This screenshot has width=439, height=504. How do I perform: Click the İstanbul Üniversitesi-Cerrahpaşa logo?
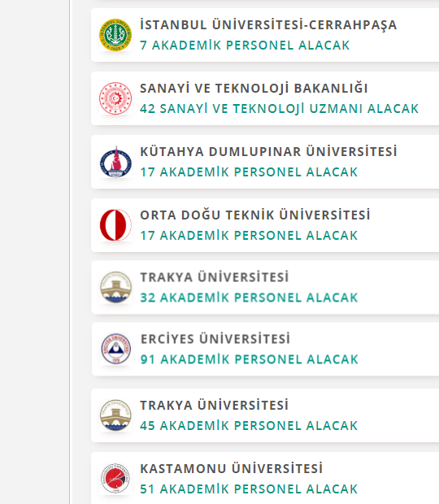pyautogui.click(x=115, y=35)
